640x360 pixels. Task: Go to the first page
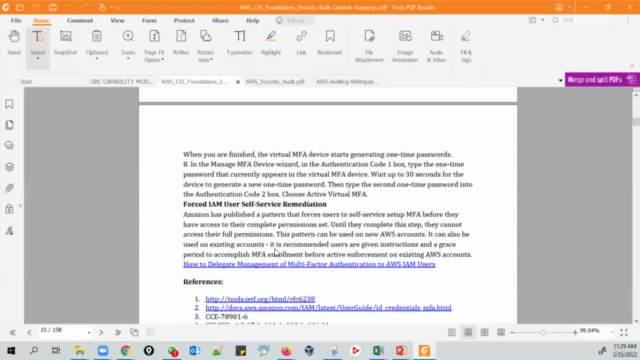click(x=13, y=333)
